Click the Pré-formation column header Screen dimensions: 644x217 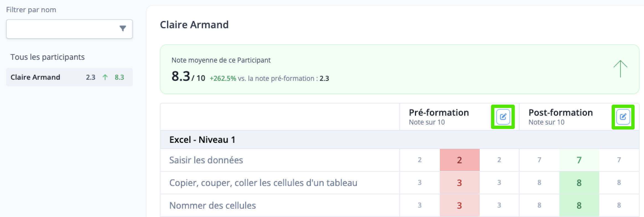pyautogui.click(x=439, y=113)
